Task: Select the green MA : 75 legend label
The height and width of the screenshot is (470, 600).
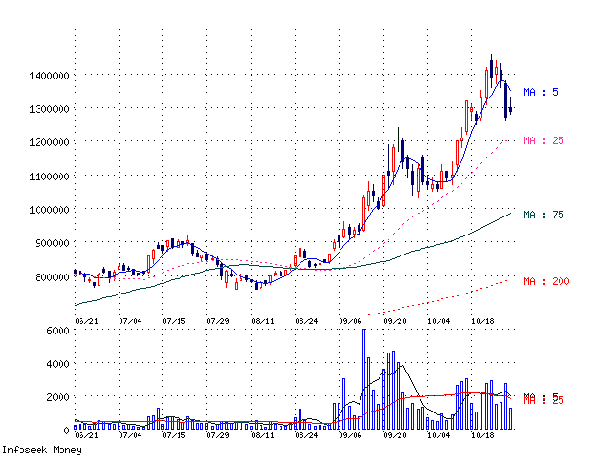Action: (x=543, y=215)
